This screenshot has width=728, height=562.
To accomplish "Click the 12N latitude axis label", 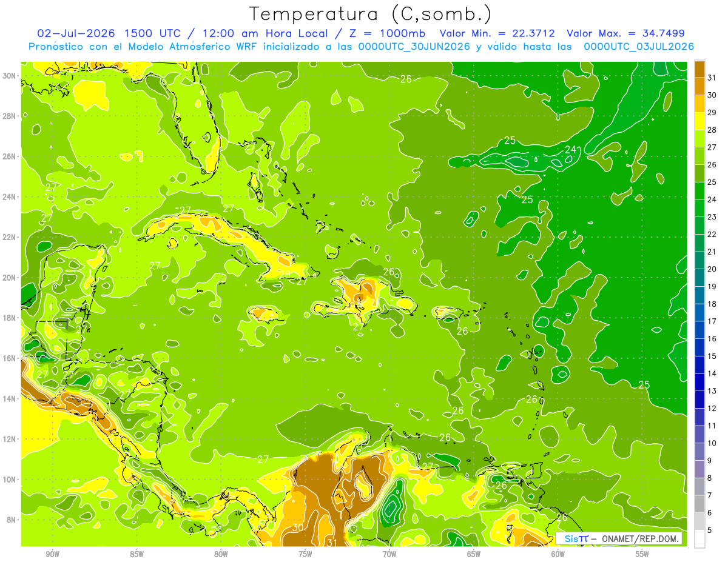I will pyautogui.click(x=9, y=439).
